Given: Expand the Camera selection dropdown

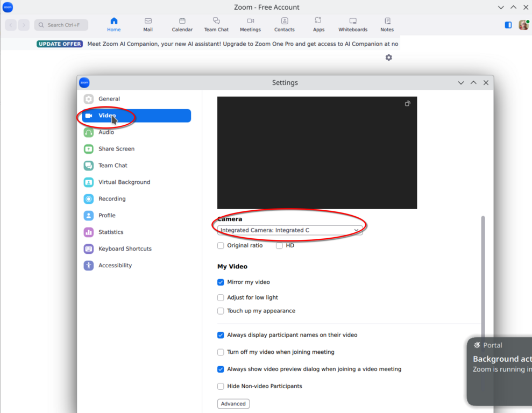Looking at the screenshot, I should (290, 230).
